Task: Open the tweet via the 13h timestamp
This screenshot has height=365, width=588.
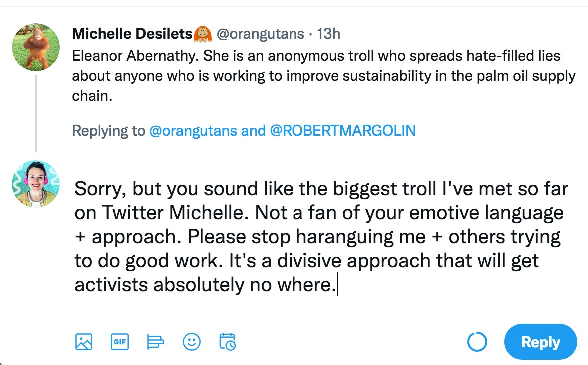Action: click(x=329, y=34)
